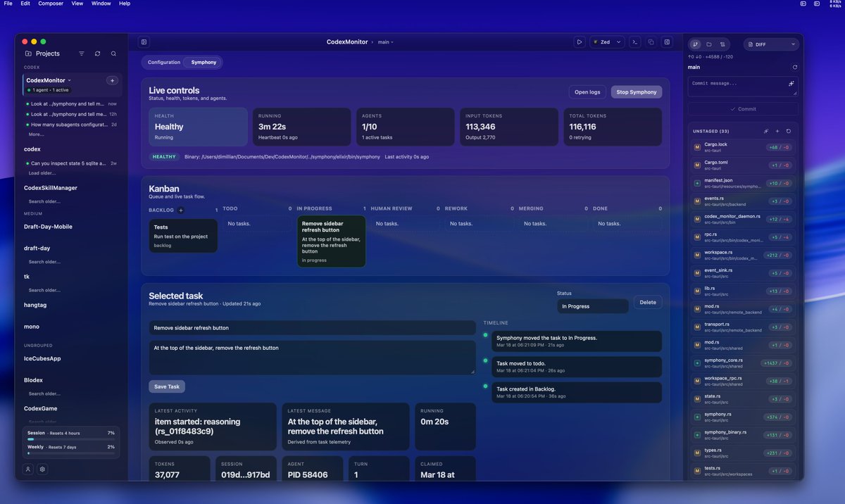The image size is (845, 504).
Task: Open the File menu
Action: point(8,4)
